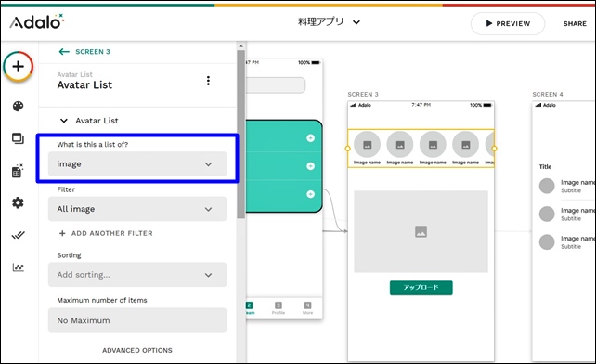Go back using the Screen 3 arrow

click(64, 52)
